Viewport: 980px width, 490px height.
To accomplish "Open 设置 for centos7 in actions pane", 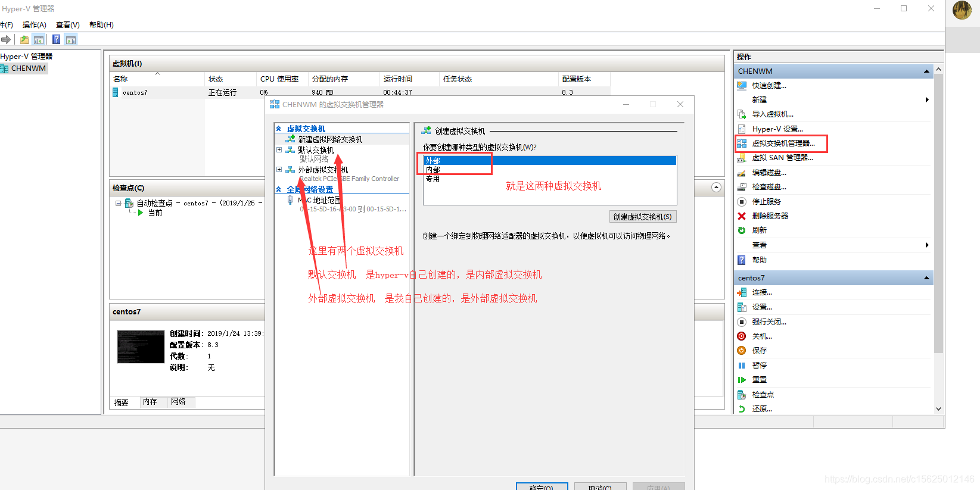I will point(761,307).
